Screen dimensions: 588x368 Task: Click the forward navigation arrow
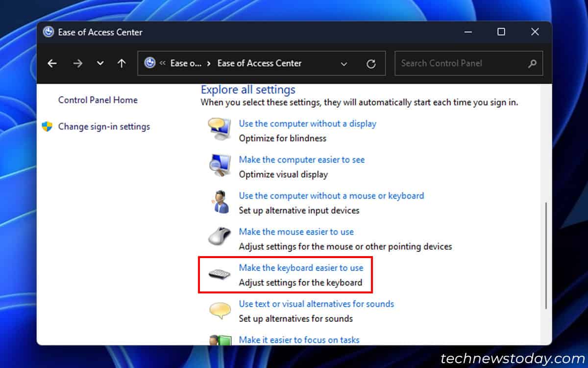pyautogui.click(x=77, y=63)
